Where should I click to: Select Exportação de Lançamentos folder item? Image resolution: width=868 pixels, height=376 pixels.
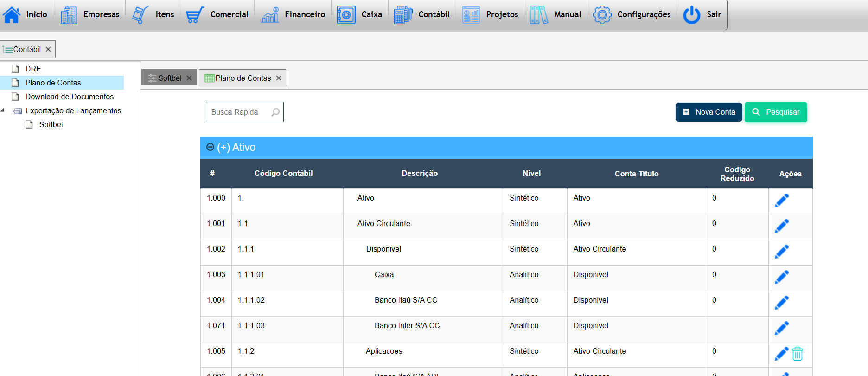tap(73, 110)
